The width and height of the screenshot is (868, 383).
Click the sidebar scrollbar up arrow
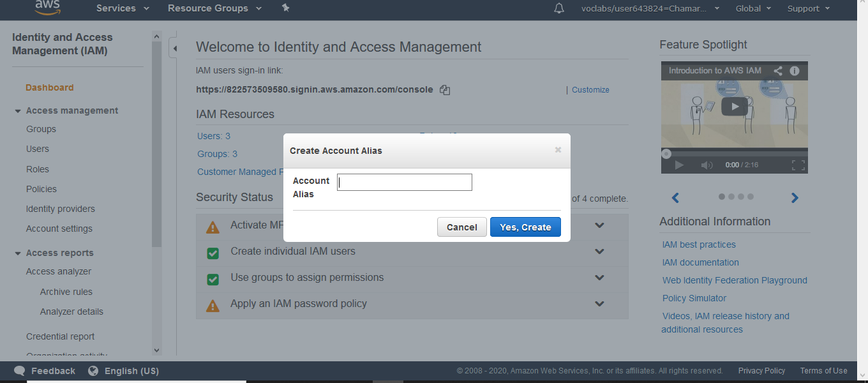pos(157,36)
